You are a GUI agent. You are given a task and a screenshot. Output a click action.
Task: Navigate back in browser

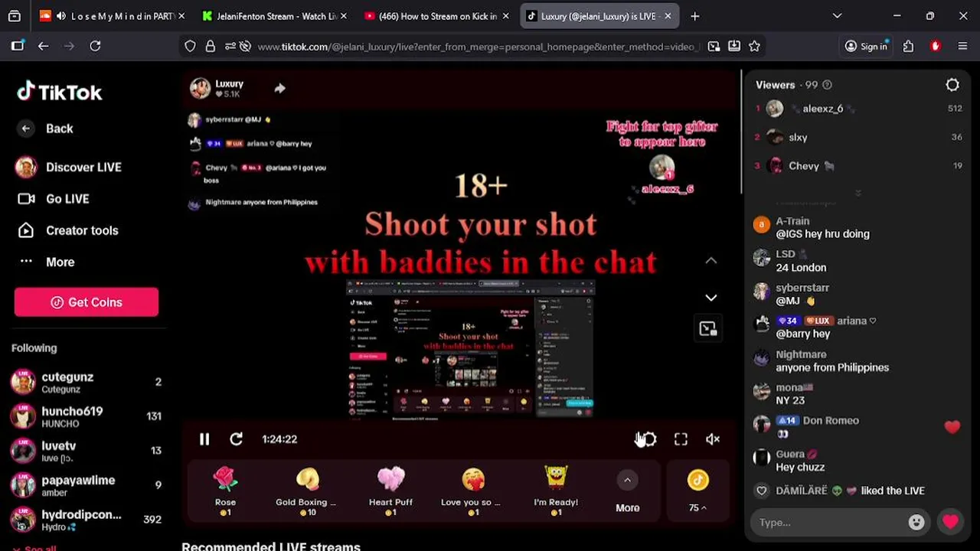[x=44, y=47]
